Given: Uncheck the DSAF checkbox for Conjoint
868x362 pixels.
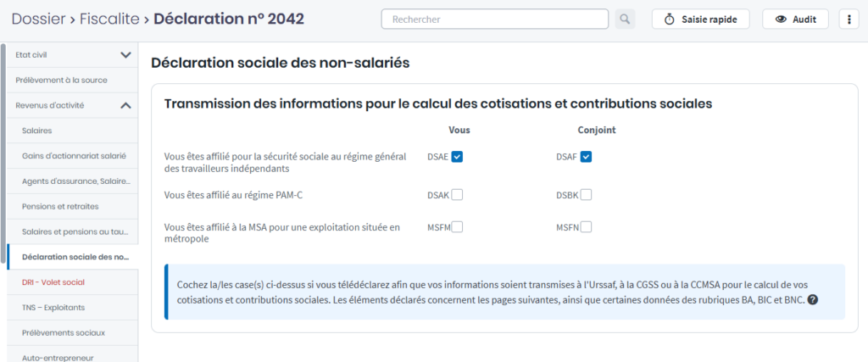Looking at the screenshot, I should 586,156.
